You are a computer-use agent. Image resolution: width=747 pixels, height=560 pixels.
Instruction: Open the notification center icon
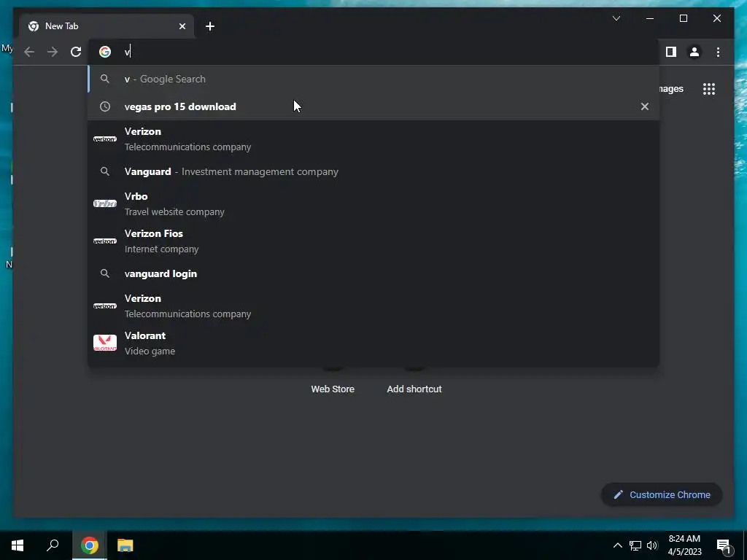click(x=724, y=547)
